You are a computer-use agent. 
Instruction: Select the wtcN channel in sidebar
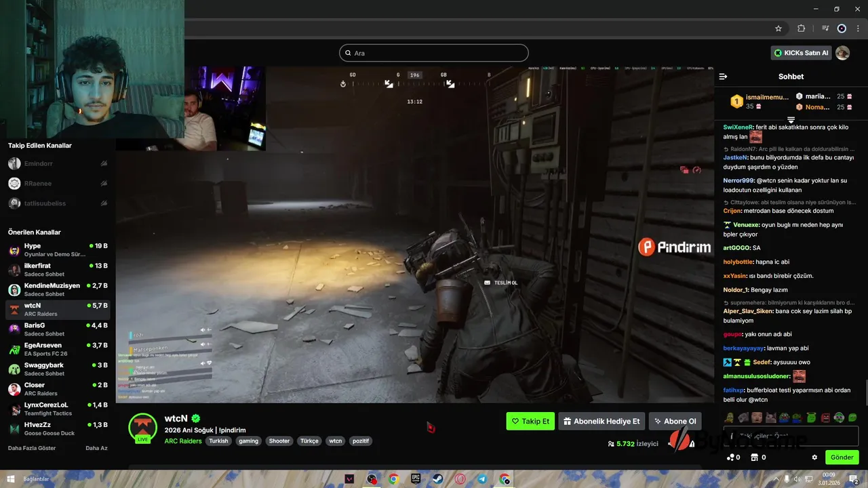coord(58,309)
